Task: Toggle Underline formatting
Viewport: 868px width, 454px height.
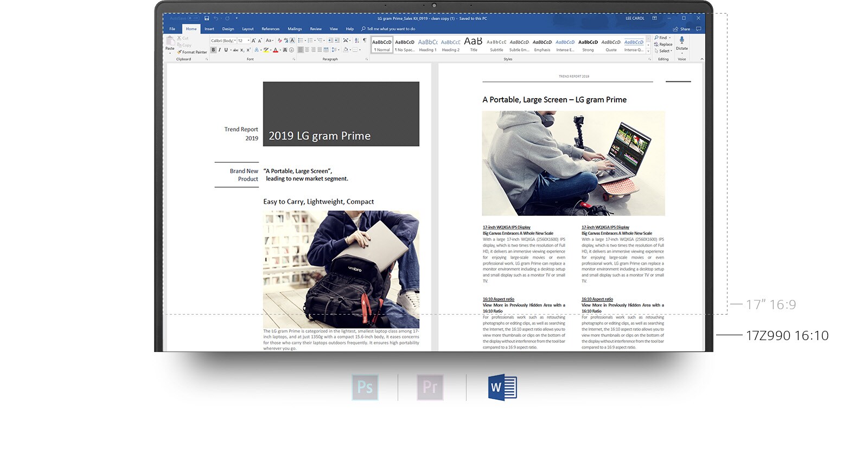Action: pos(226,50)
